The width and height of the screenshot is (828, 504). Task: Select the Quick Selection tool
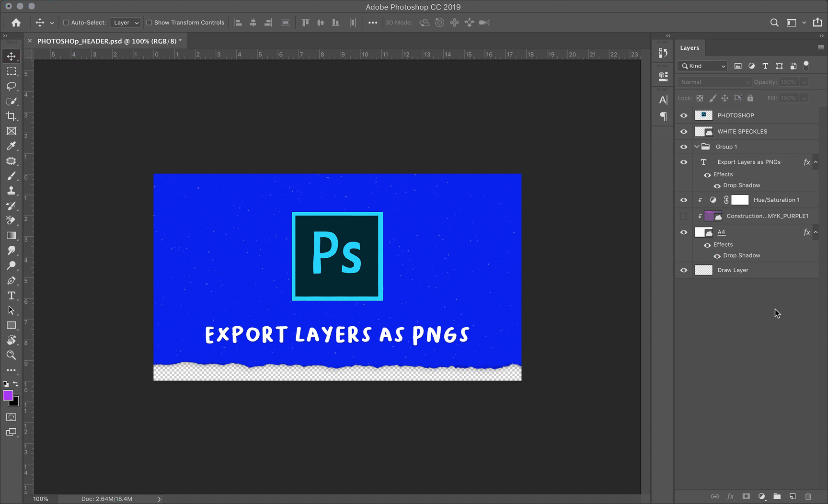click(x=11, y=101)
